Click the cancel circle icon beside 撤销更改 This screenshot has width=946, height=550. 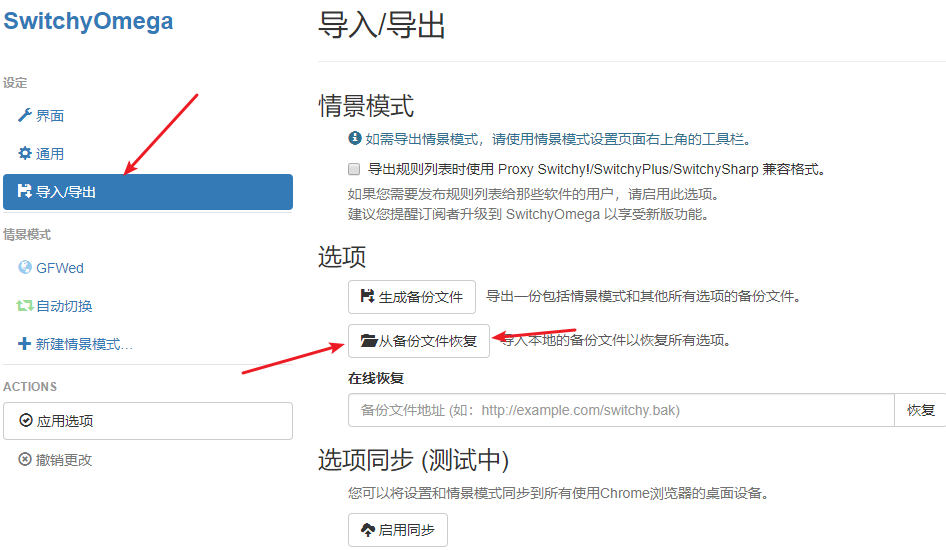pyautogui.click(x=25, y=460)
